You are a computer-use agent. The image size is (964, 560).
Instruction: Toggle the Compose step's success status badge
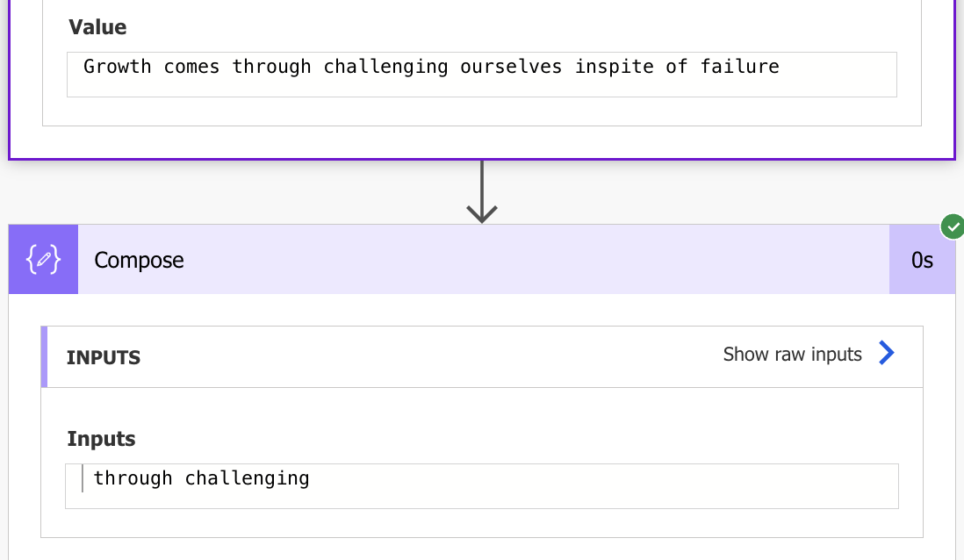[x=953, y=226]
